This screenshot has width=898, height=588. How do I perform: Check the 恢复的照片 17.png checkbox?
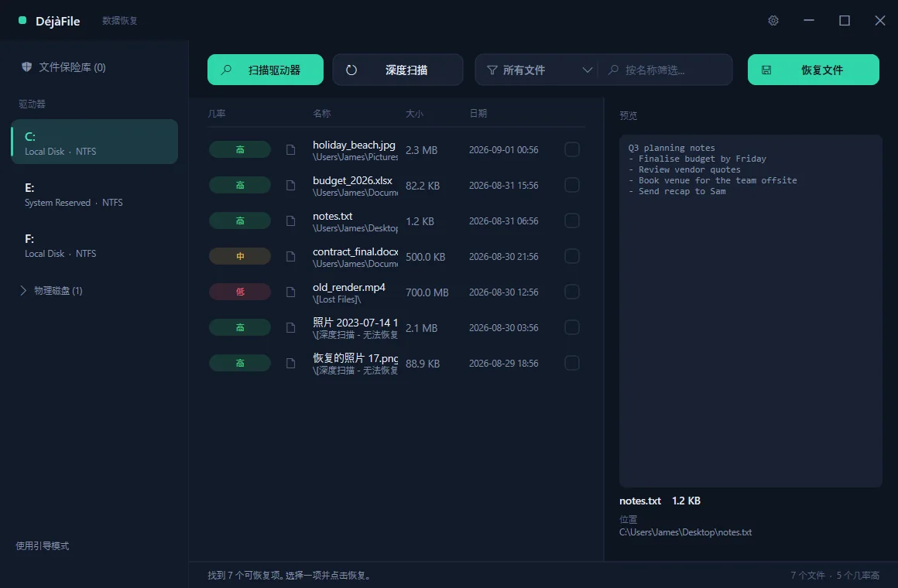click(572, 362)
